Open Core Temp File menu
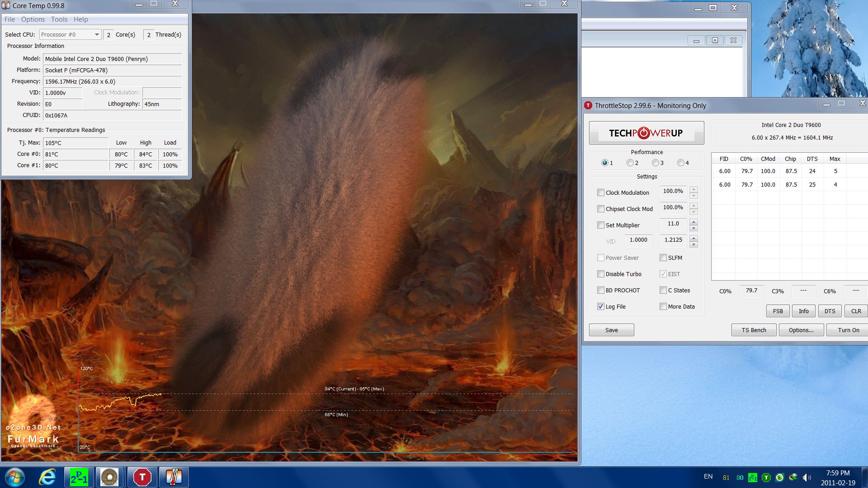The width and height of the screenshot is (868, 488). [x=9, y=19]
